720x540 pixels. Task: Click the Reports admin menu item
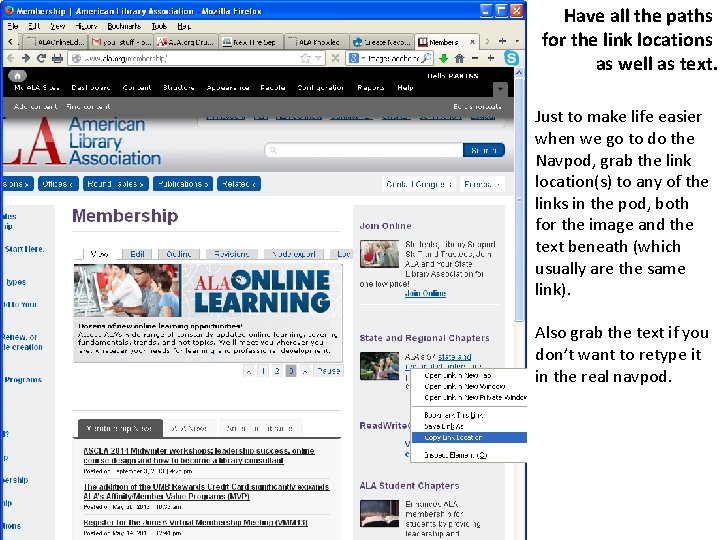tap(371, 88)
